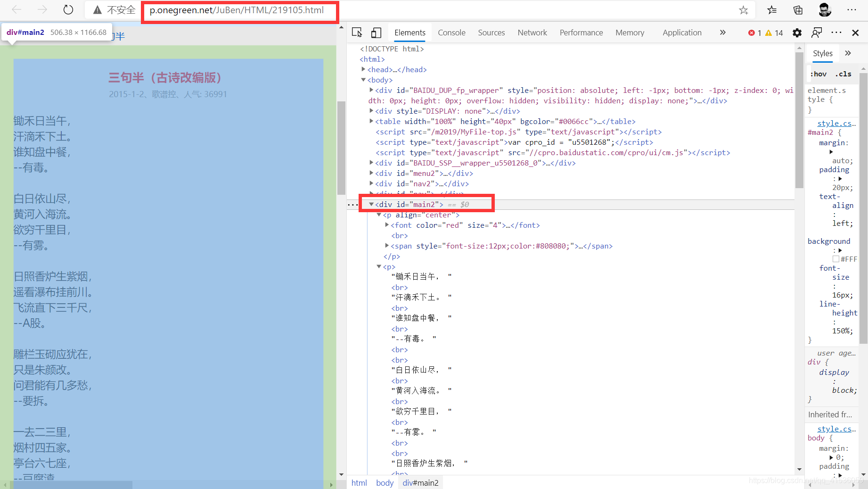Click the ellipsis beside the main2 row
The height and width of the screenshot is (489, 868).
pos(352,204)
